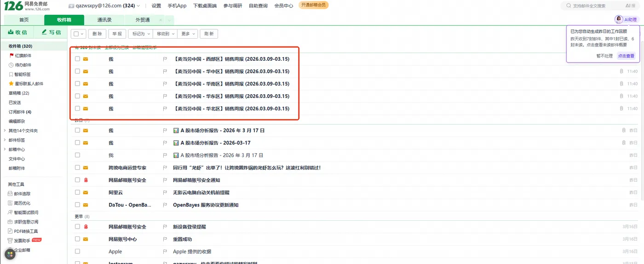Screen dimensions: 644x264
Task: Select checkbox for 华中区 销售周报 email
Action: (78, 71)
